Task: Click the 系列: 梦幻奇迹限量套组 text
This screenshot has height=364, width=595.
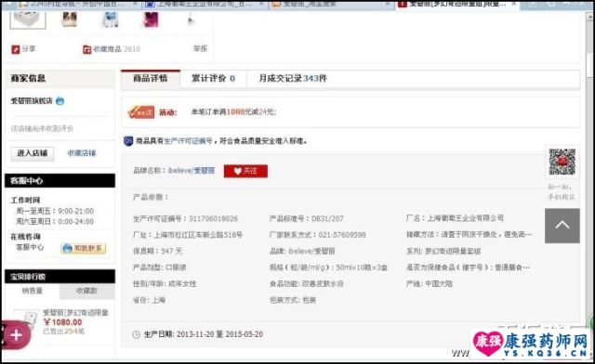Action: 443,251
